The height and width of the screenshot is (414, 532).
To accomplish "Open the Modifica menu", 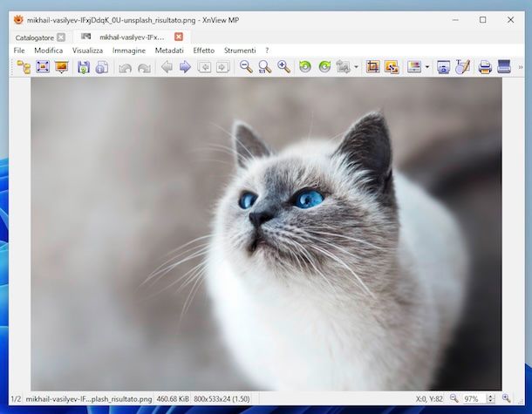I will pyautogui.click(x=49, y=51).
